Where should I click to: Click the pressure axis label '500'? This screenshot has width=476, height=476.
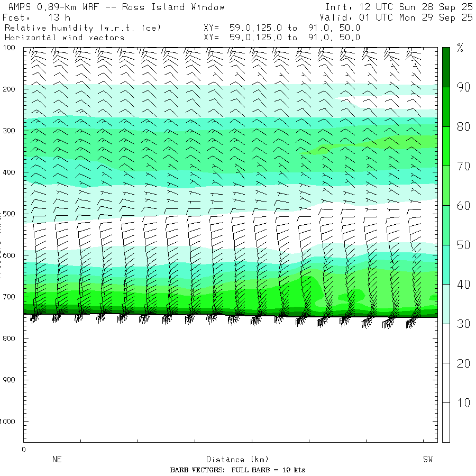(x=9, y=214)
